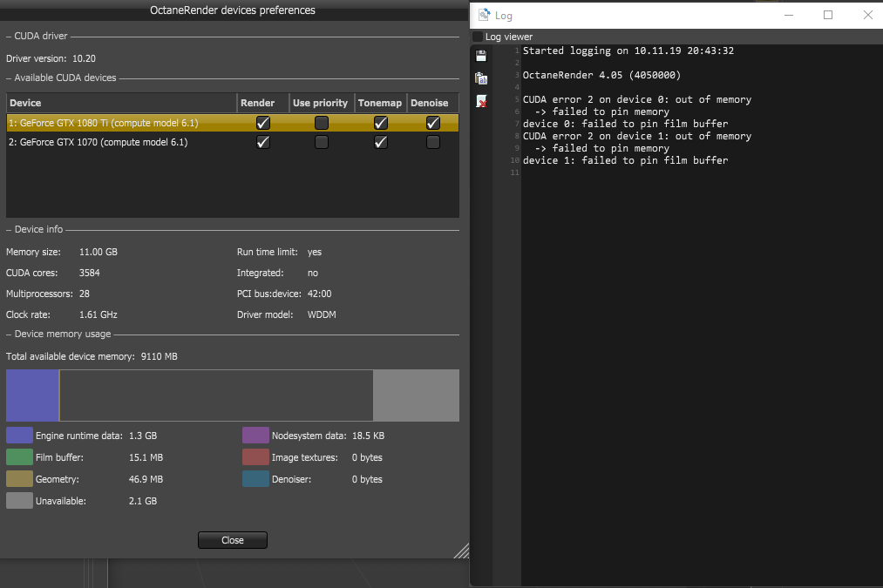Click the Film buffer value 15.1 MB
883x588 pixels.
pos(146,457)
